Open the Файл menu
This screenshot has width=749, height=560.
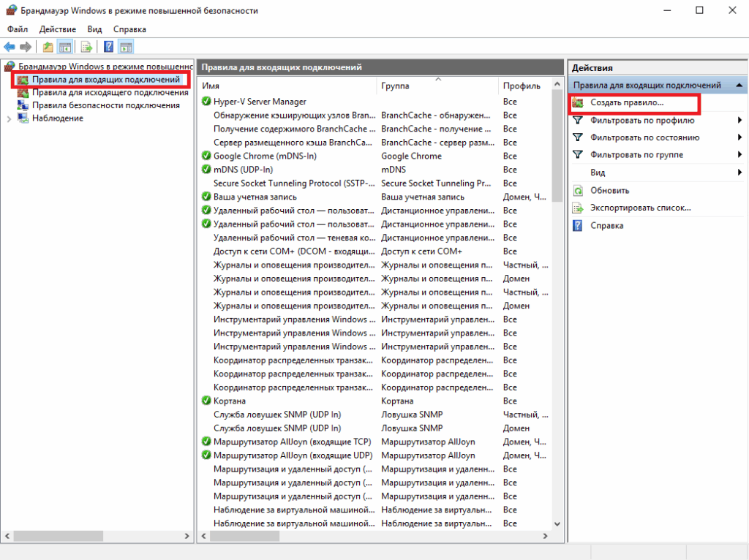tap(18, 29)
